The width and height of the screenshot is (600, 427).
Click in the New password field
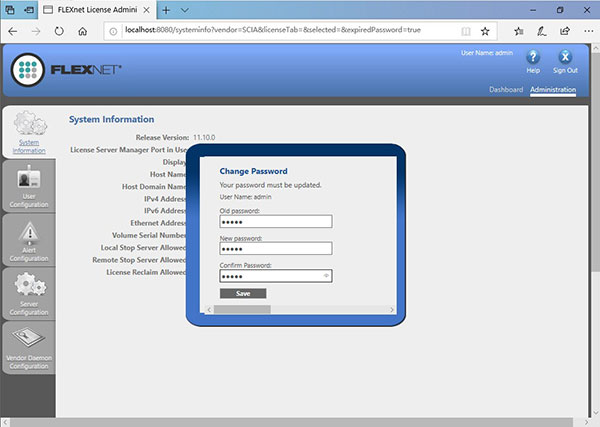click(x=276, y=249)
